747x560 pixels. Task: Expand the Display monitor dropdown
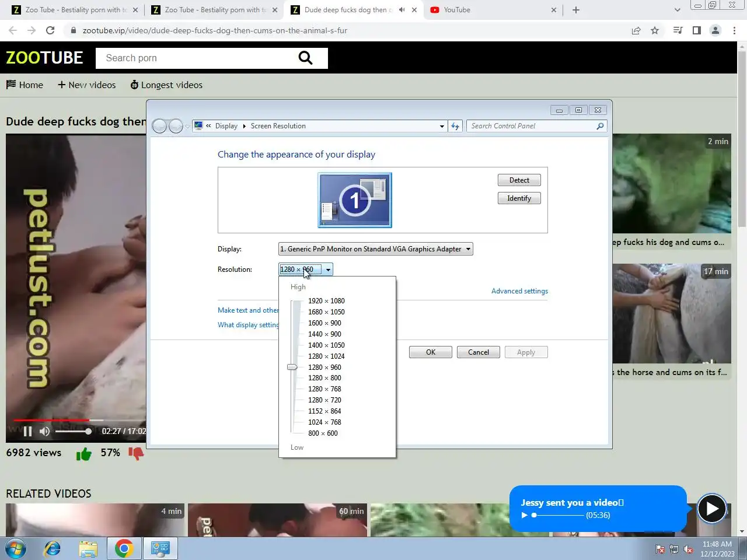point(376,249)
